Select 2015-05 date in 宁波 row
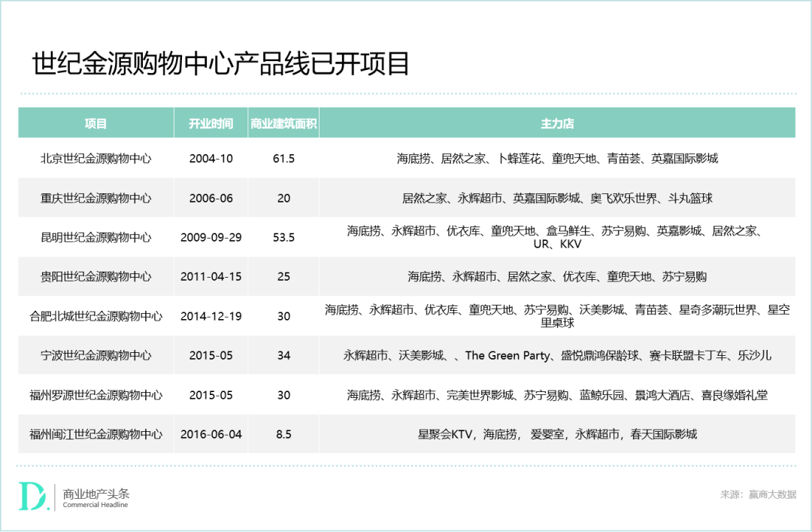This screenshot has width=812, height=532. [211, 356]
